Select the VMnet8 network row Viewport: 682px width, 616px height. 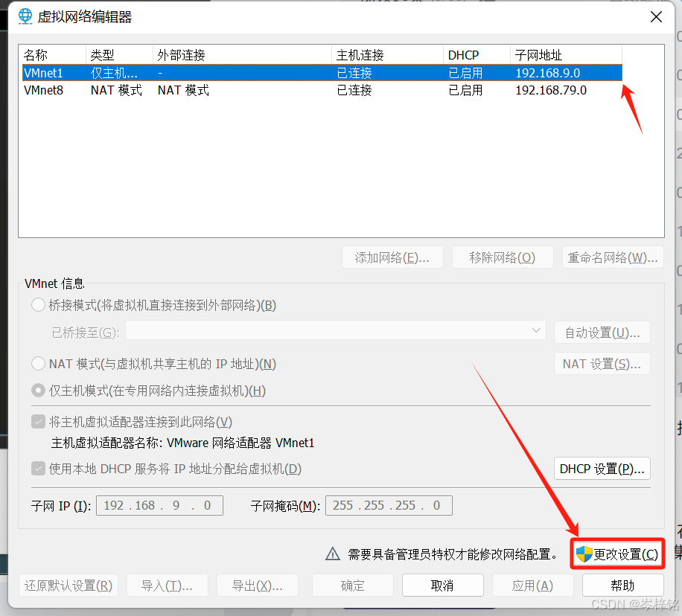click(x=322, y=91)
